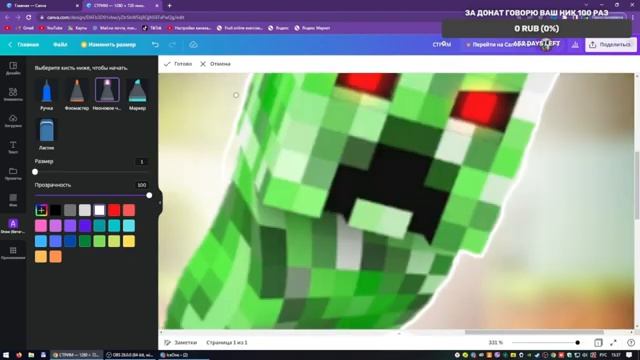Open the Draw sidebar panel

[x=13, y=226]
